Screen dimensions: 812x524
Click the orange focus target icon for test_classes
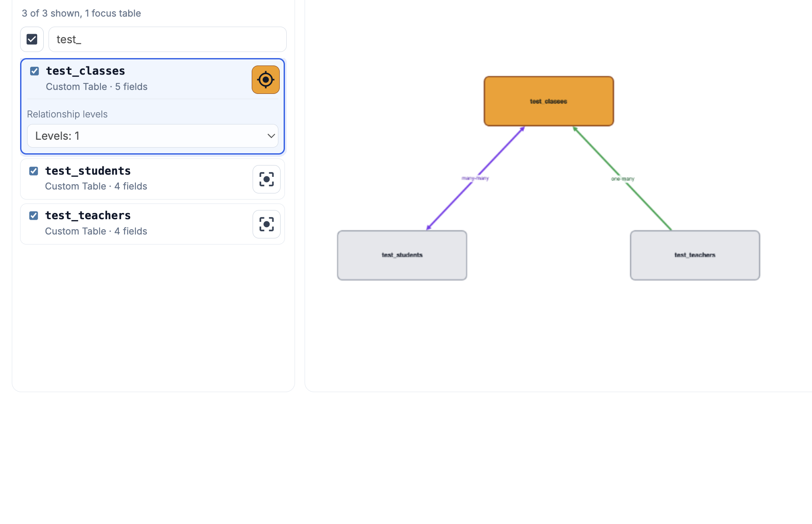click(266, 80)
